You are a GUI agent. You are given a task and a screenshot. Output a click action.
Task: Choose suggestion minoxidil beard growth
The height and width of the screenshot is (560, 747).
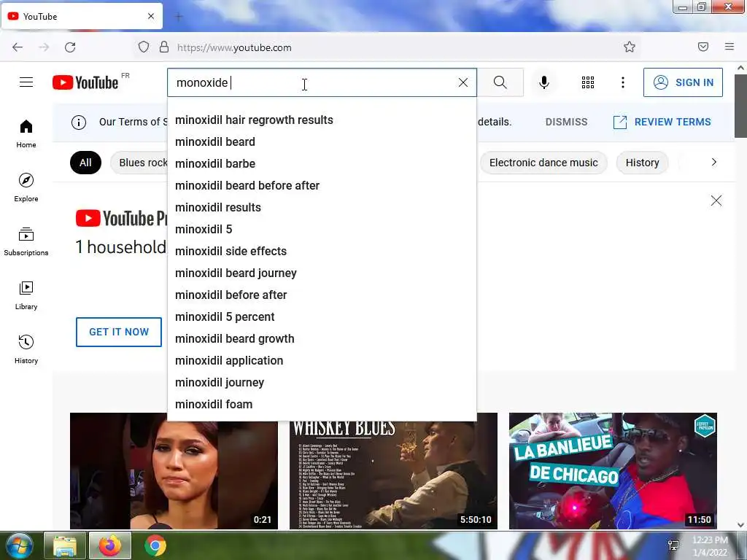322,339
